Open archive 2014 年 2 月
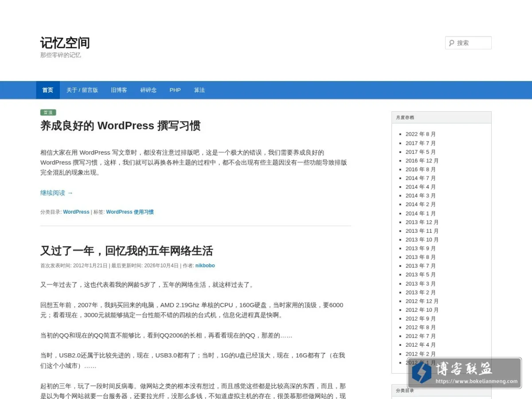Screen dimensions: 532x399 point(421,204)
